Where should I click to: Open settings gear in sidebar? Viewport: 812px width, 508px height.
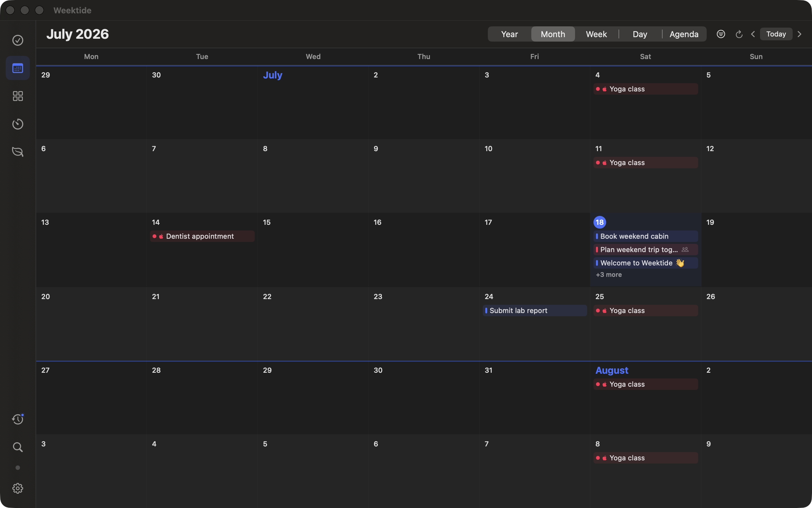point(18,488)
